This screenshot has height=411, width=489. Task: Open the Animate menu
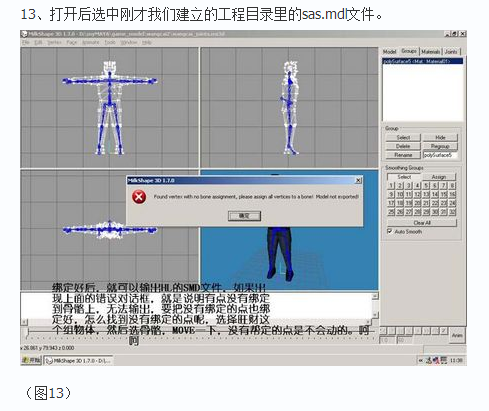(91, 42)
